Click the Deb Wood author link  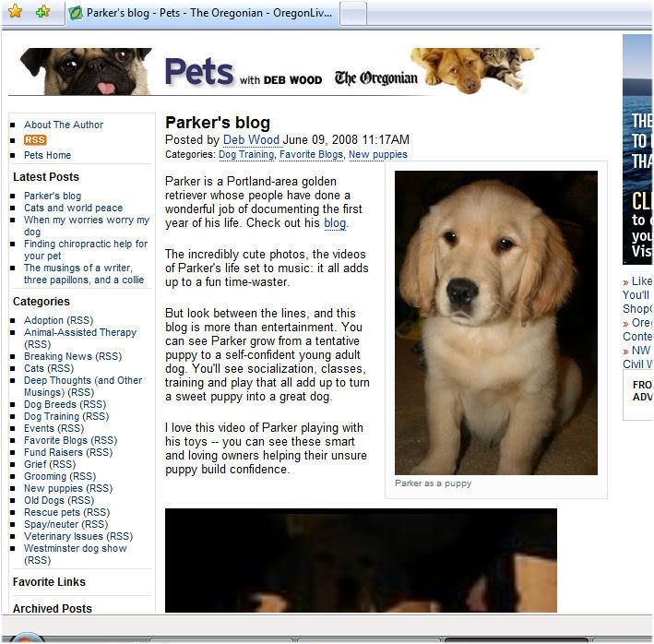[251, 139]
